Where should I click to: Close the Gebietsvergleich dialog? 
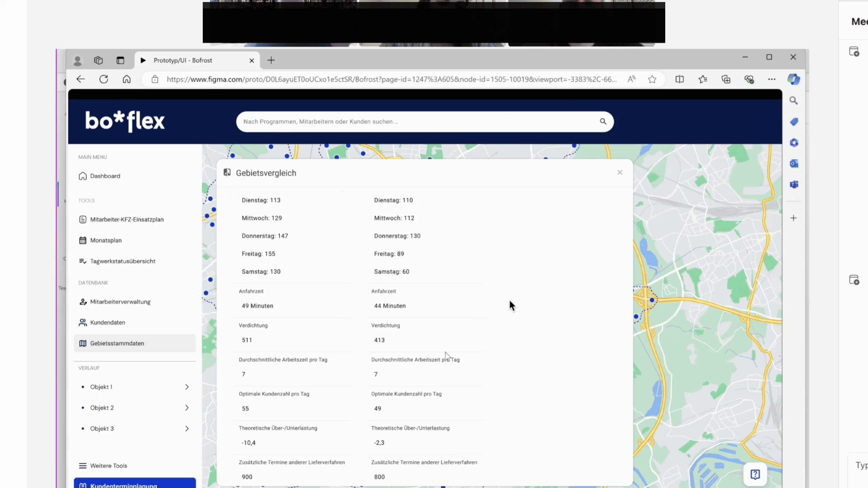click(x=620, y=172)
